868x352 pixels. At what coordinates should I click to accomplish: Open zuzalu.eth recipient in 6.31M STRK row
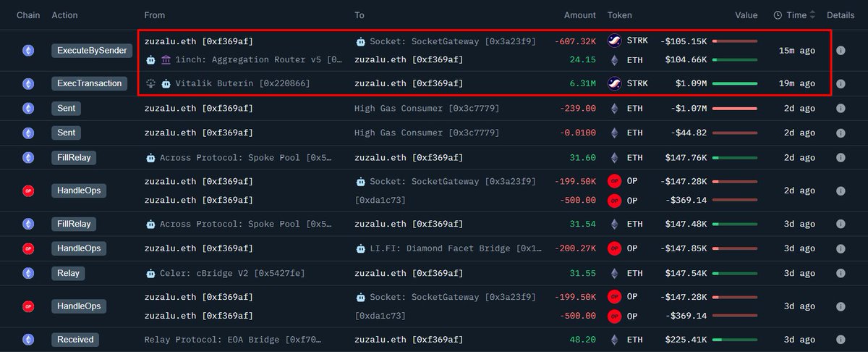pos(409,83)
